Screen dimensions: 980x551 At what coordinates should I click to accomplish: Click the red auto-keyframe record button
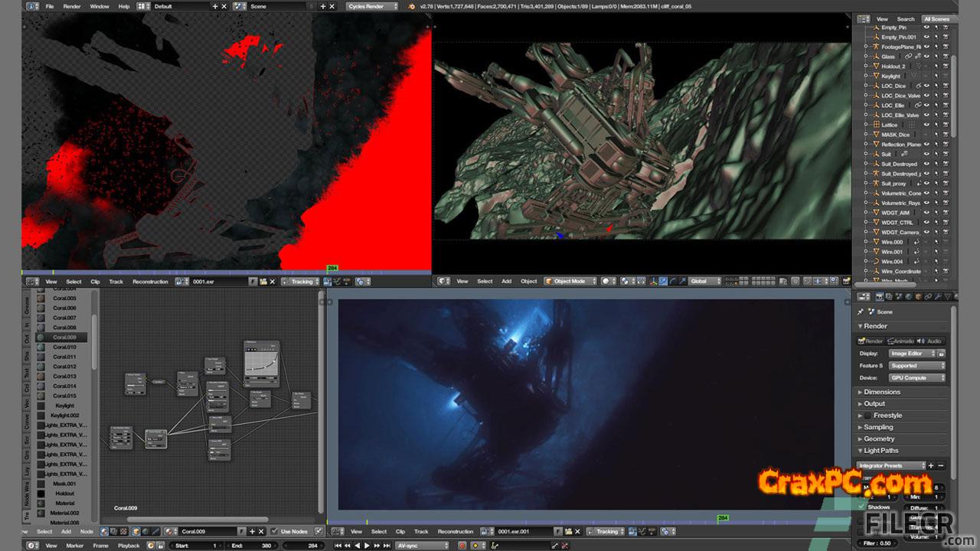pyautogui.click(x=462, y=546)
